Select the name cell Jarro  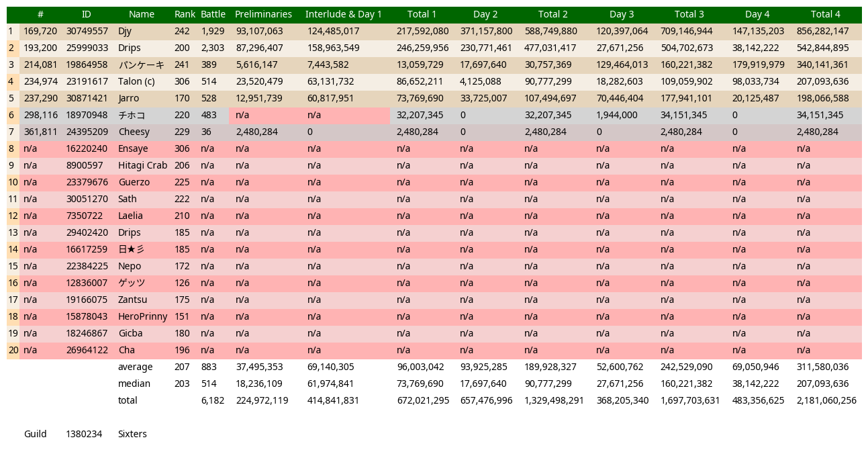click(x=128, y=98)
